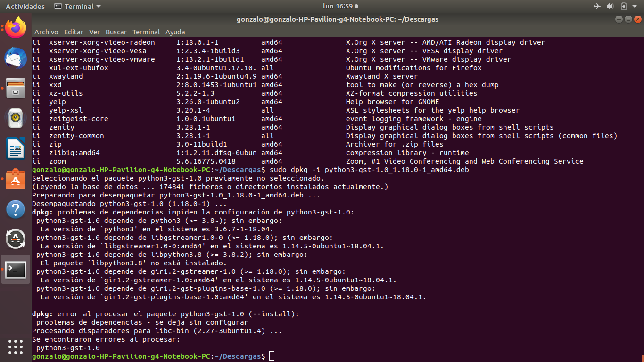Open Ubuntu Software store icon
The height and width of the screenshot is (362, 644).
(16, 179)
